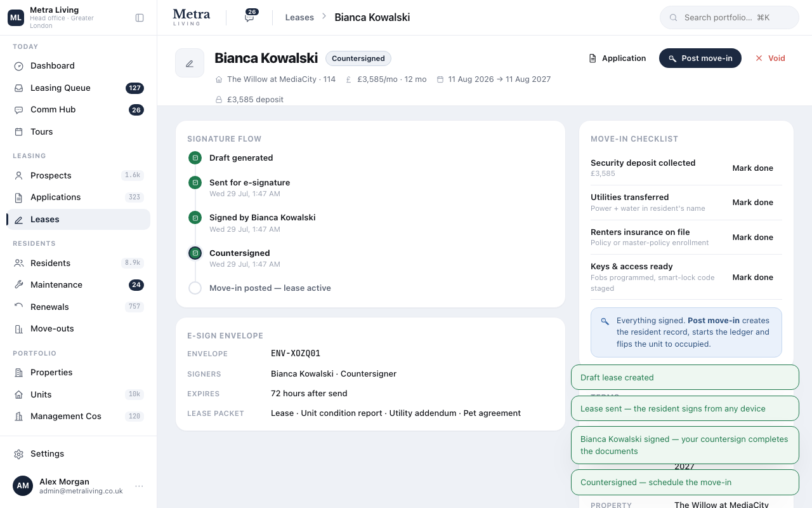This screenshot has width=812, height=508.
Task: Click the Countersigned step check icon
Action: click(x=195, y=253)
